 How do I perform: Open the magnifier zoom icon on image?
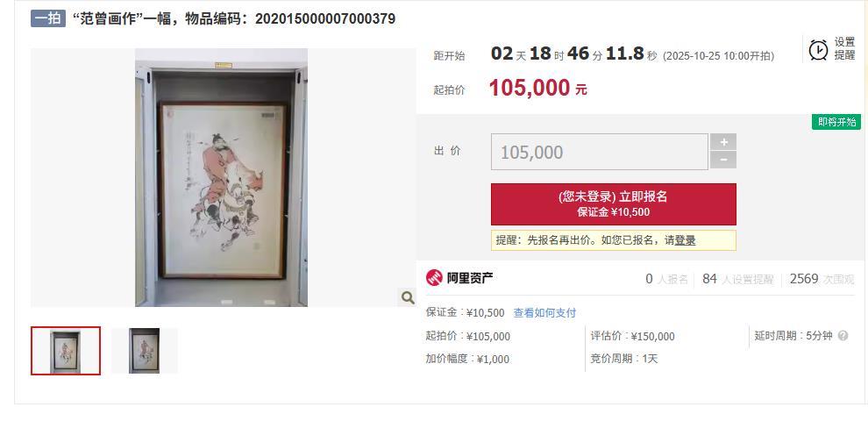pyautogui.click(x=408, y=298)
